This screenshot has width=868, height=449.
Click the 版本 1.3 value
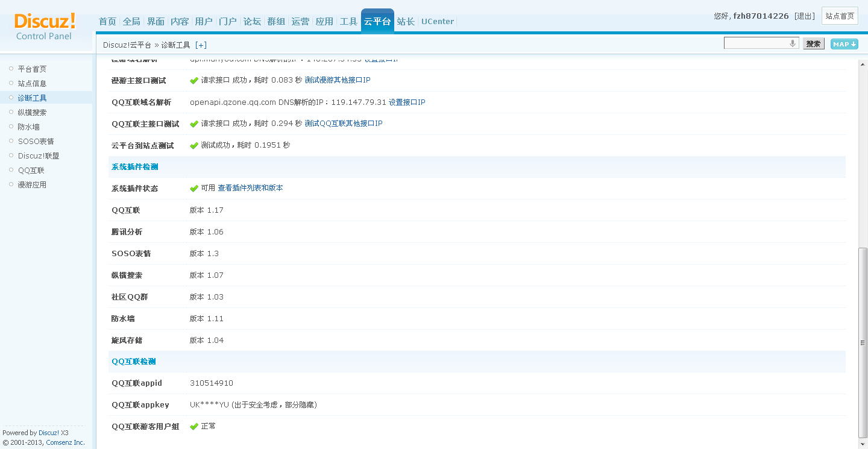coord(204,254)
